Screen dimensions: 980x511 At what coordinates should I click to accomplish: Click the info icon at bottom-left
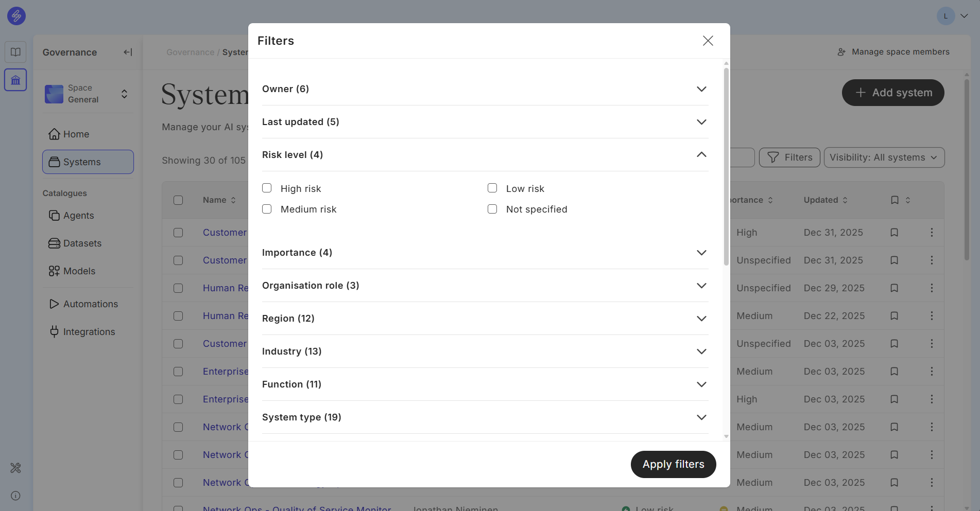click(15, 496)
